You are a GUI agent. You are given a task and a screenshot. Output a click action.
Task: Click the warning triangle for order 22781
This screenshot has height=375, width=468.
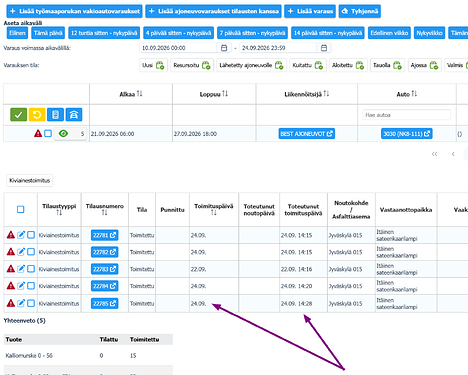[x=11, y=235]
